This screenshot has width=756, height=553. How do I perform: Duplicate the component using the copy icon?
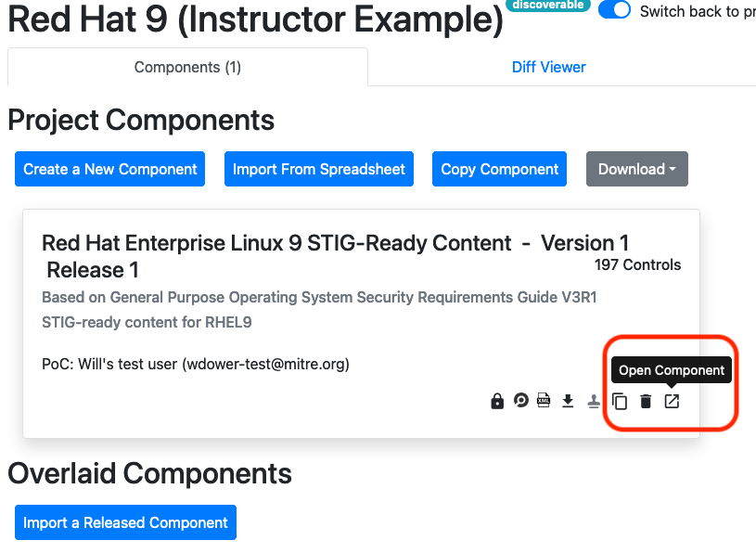(x=620, y=401)
